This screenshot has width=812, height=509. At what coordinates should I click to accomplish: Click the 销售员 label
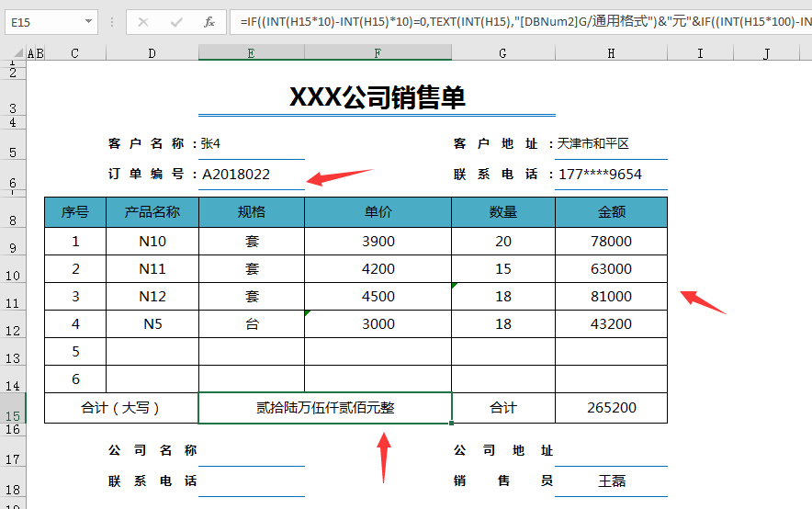point(503,481)
